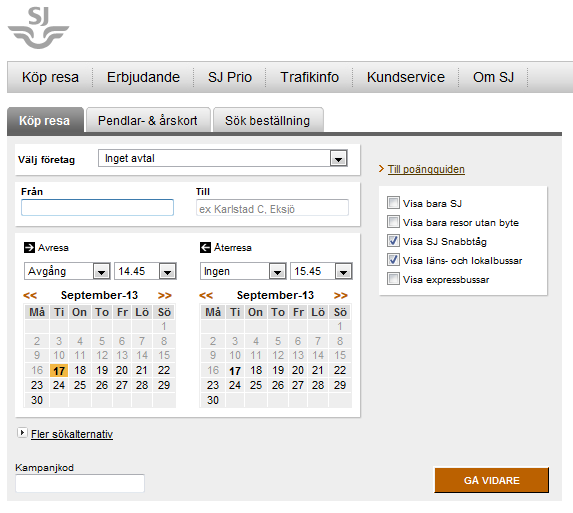
Task: Uncheck Visa SJ Snabbtåg
Action: 393,240
